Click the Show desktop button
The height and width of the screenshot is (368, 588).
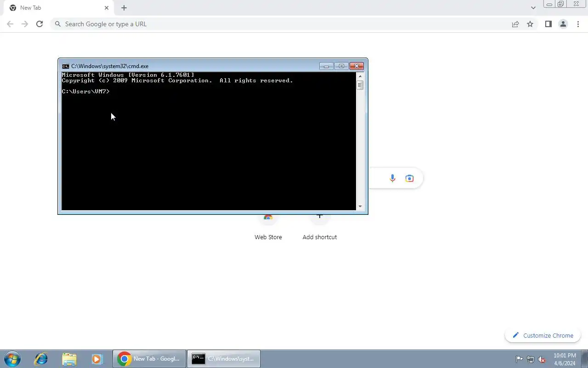[585, 359]
